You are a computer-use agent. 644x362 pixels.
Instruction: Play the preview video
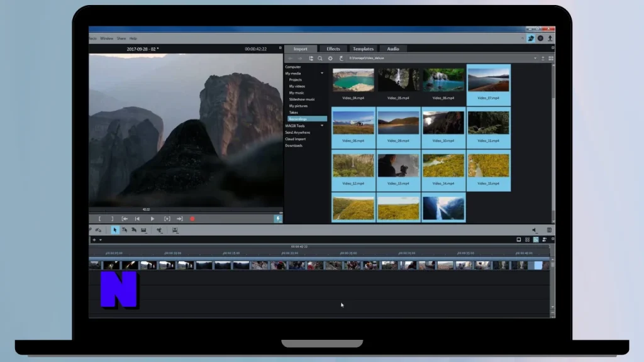152,219
